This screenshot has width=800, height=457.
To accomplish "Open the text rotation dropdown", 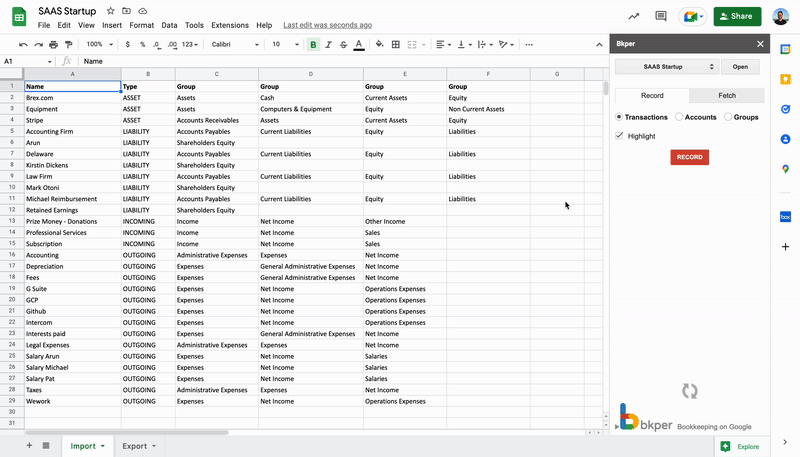I will coord(506,45).
